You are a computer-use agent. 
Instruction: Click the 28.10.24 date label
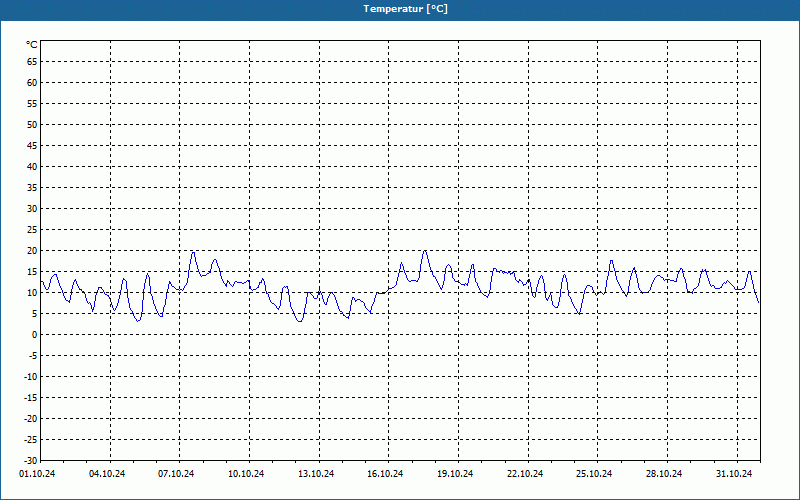pyautogui.click(x=664, y=474)
